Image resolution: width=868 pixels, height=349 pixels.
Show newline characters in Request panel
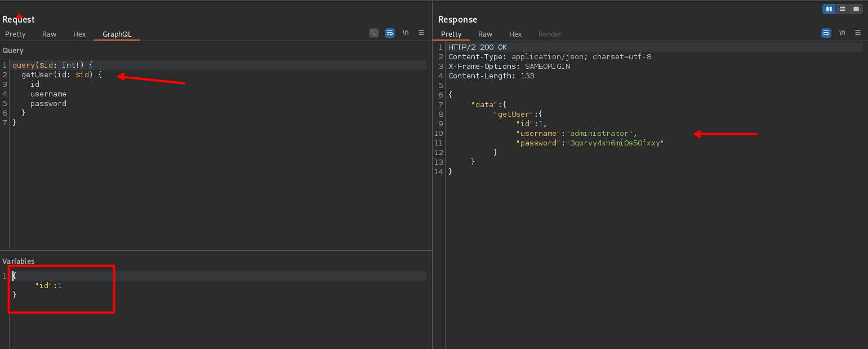(406, 33)
